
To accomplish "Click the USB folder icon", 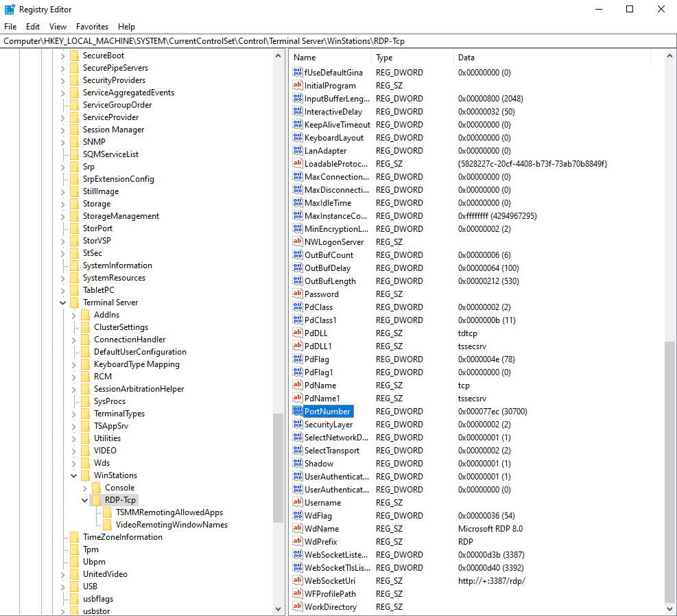I will point(74,587).
